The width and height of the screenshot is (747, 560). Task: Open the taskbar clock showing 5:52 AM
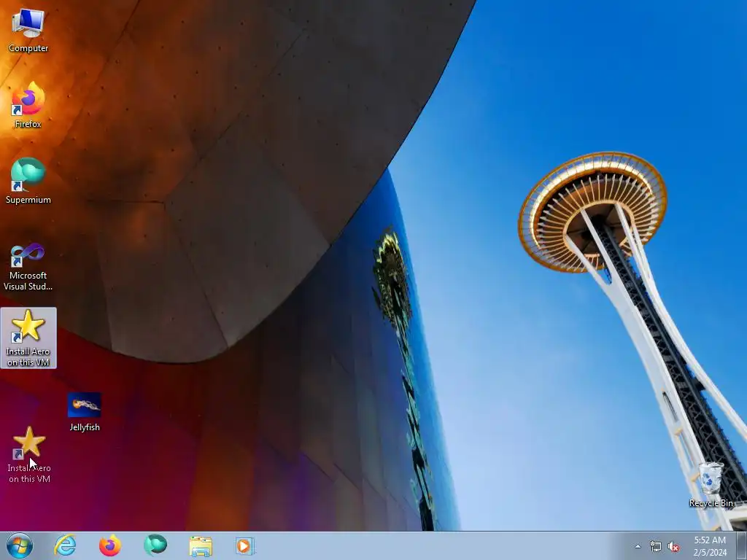[x=710, y=546]
